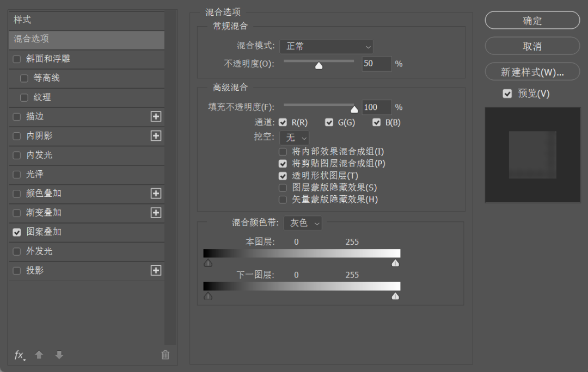Enable 投影 checkbox
Screen dimensions: 588x372
[17, 271]
